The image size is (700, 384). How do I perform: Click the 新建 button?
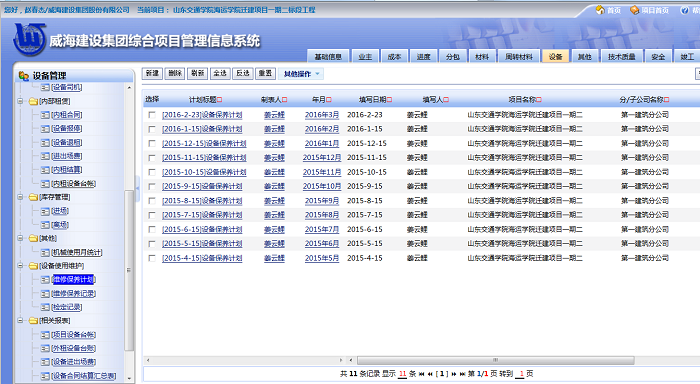tap(152, 74)
